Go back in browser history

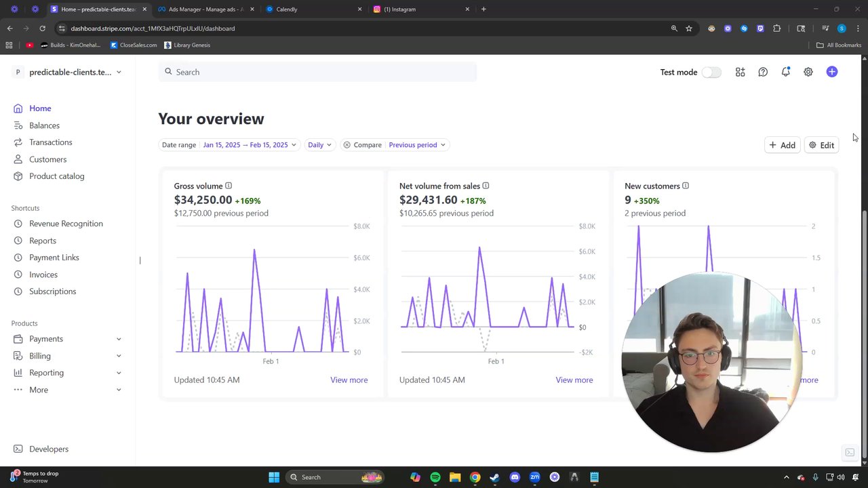(9, 28)
